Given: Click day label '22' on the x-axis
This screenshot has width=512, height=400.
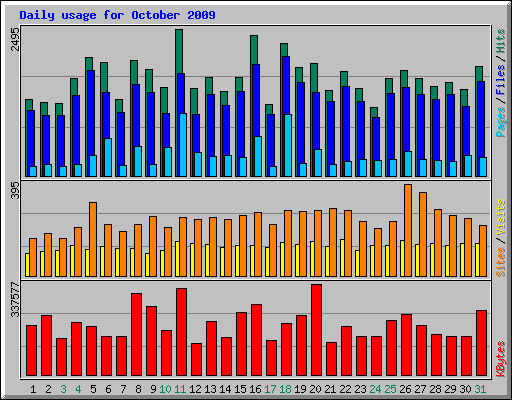Looking at the screenshot, I should point(345,389).
